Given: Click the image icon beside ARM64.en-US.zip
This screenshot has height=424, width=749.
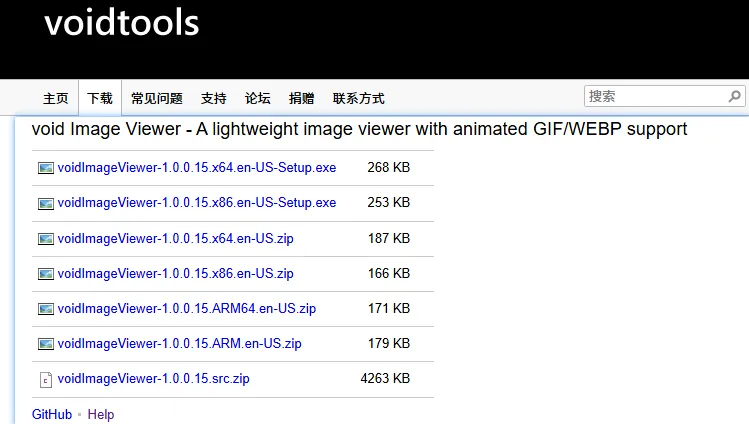Looking at the screenshot, I should (x=46, y=309).
